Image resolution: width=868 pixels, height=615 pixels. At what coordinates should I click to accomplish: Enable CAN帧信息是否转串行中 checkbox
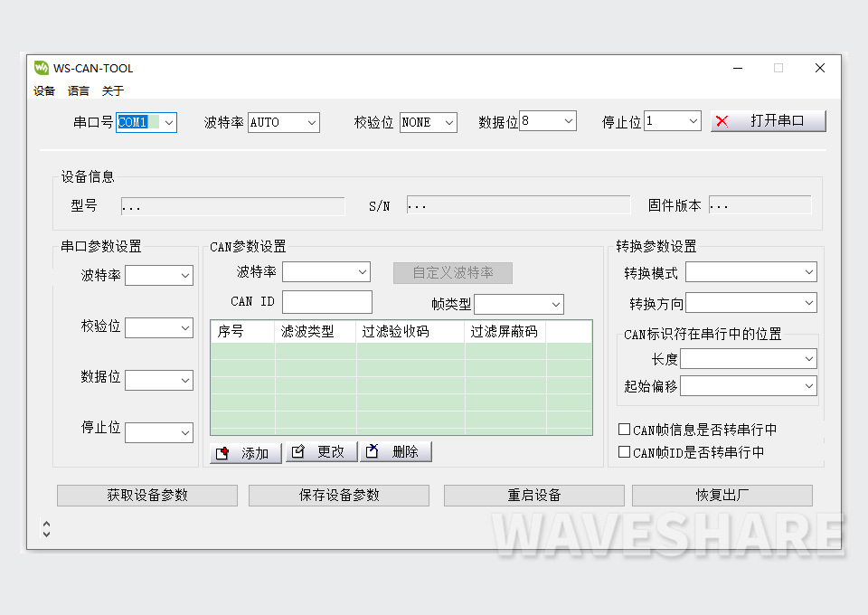623,429
